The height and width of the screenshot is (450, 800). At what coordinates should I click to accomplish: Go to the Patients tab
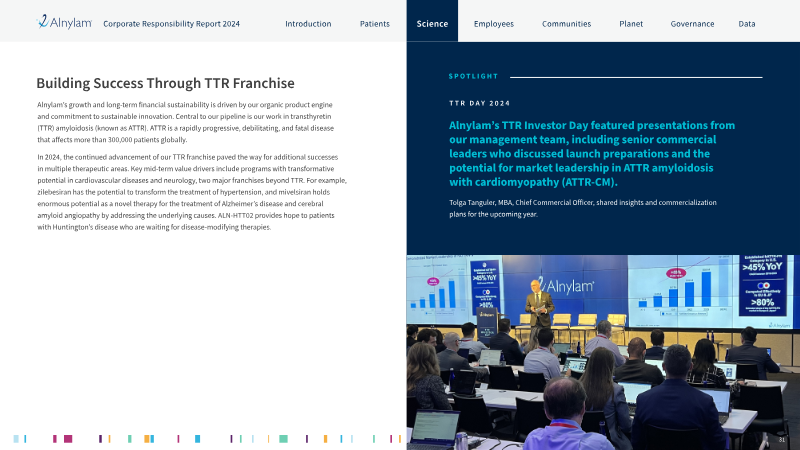[x=374, y=23]
